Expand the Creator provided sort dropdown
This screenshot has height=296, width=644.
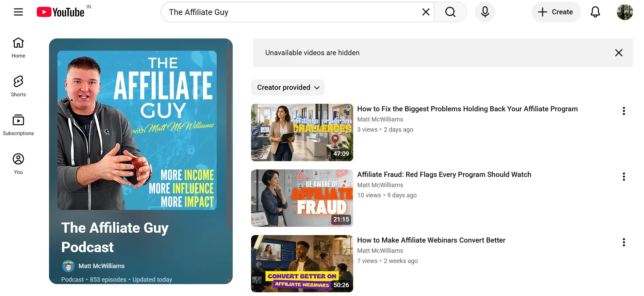tap(288, 87)
